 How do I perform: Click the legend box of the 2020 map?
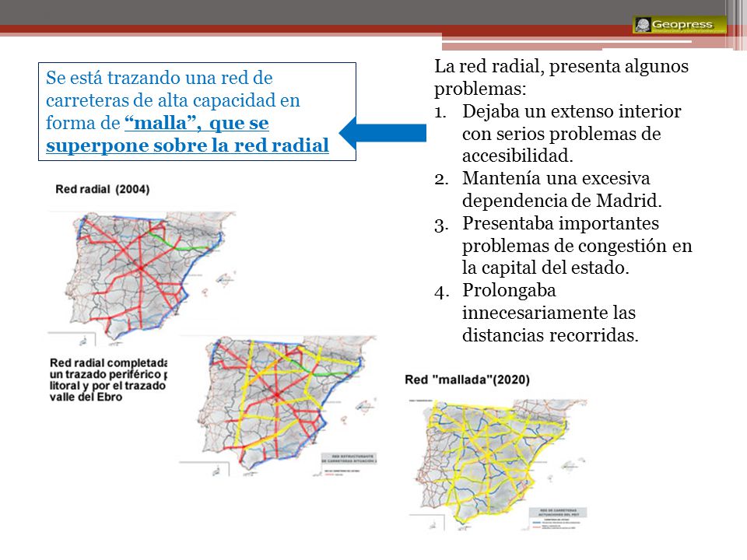point(558,519)
